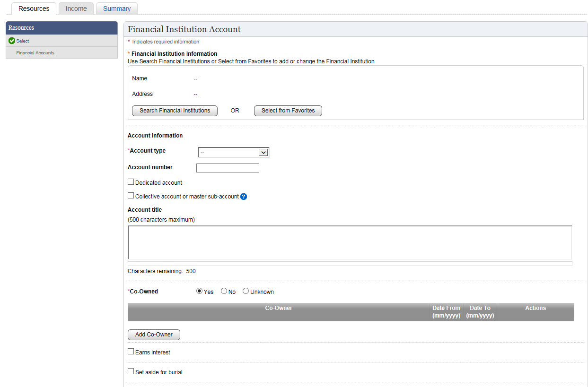Click the Co-Owner column header

pos(279,312)
